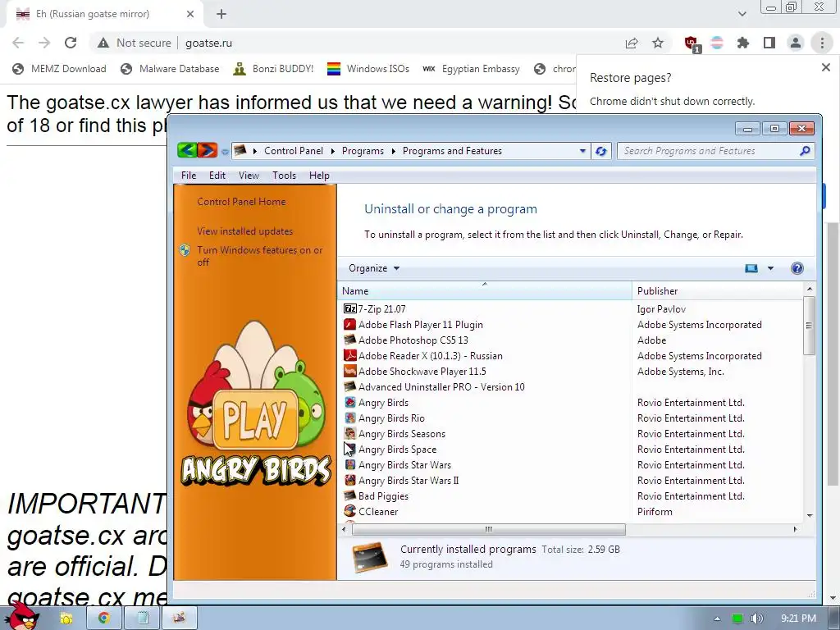Expand the address bar history dropdown
Viewport: 840px width, 630px height.
coord(582,151)
